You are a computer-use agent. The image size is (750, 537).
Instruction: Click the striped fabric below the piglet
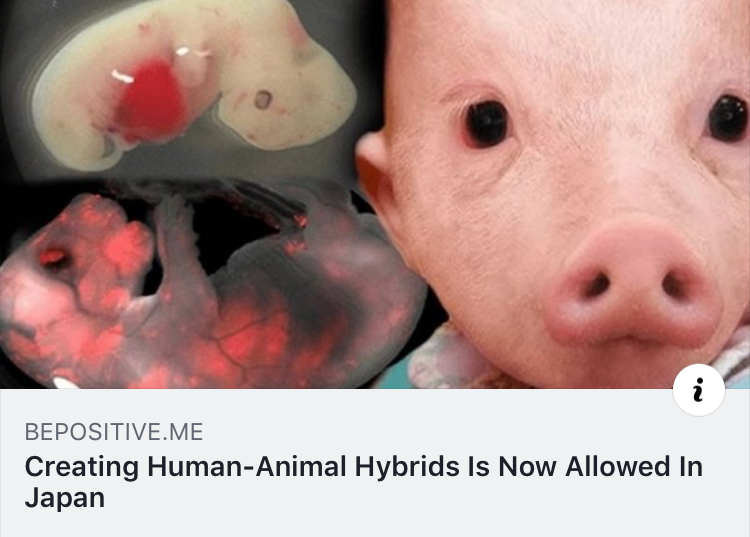point(734,356)
